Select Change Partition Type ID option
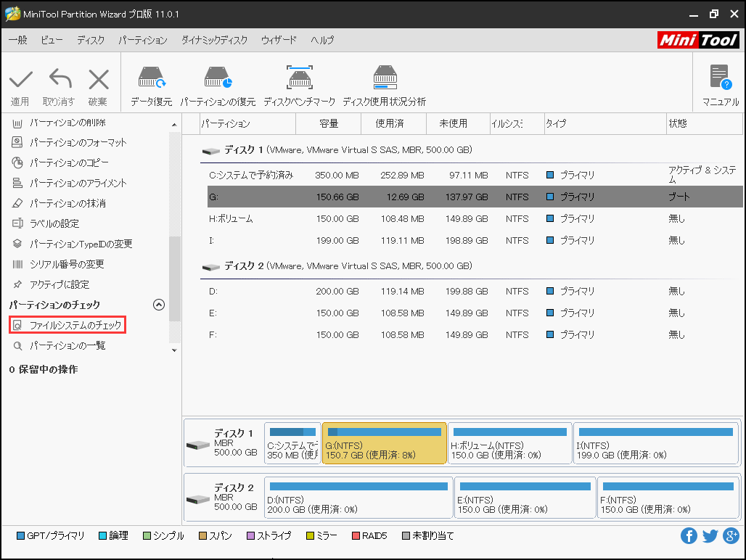This screenshot has width=746, height=560. pos(72,244)
